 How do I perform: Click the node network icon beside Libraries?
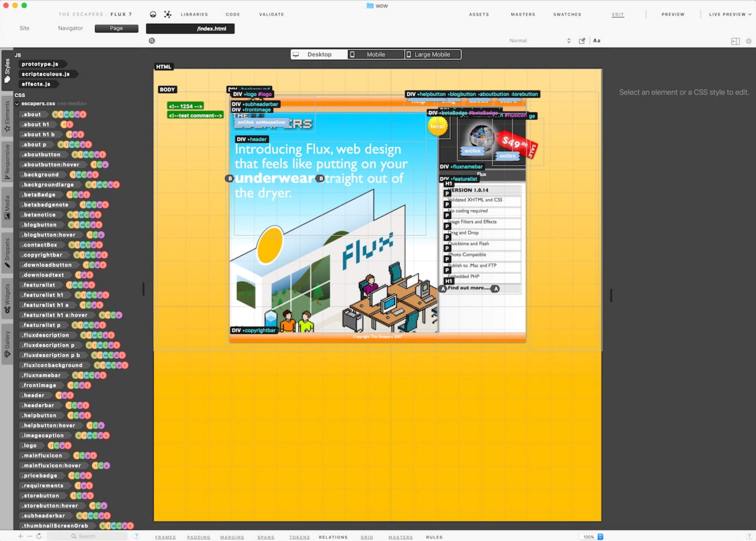[x=168, y=14]
